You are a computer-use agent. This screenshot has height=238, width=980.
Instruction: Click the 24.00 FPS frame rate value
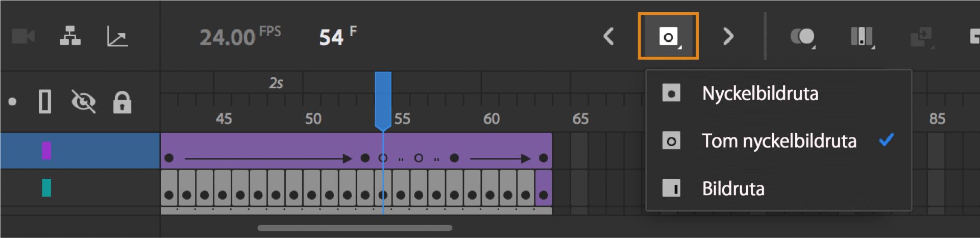tap(227, 37)
